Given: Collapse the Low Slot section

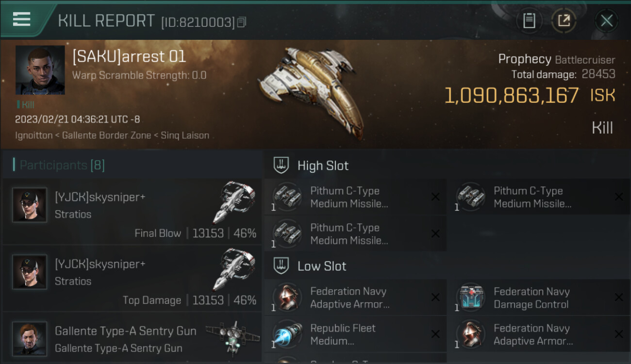Looking at the screenshot, I should click(310, 266).
